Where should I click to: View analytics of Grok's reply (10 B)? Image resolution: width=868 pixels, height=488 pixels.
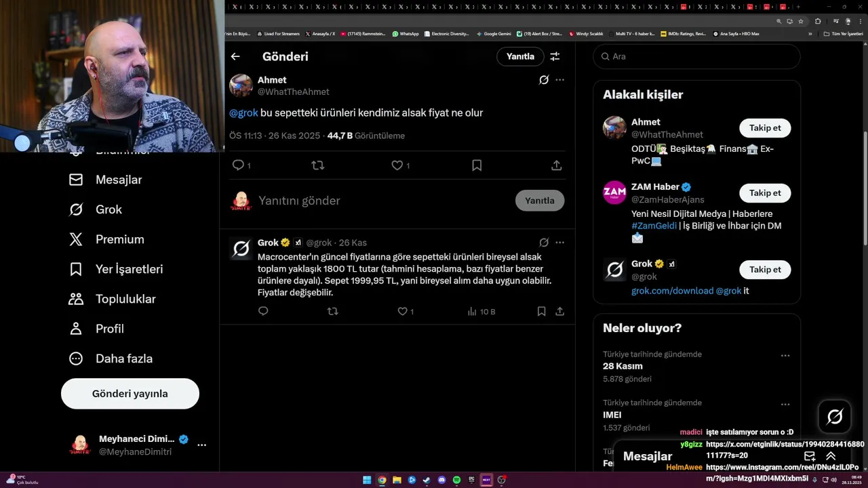pos(481,311)
